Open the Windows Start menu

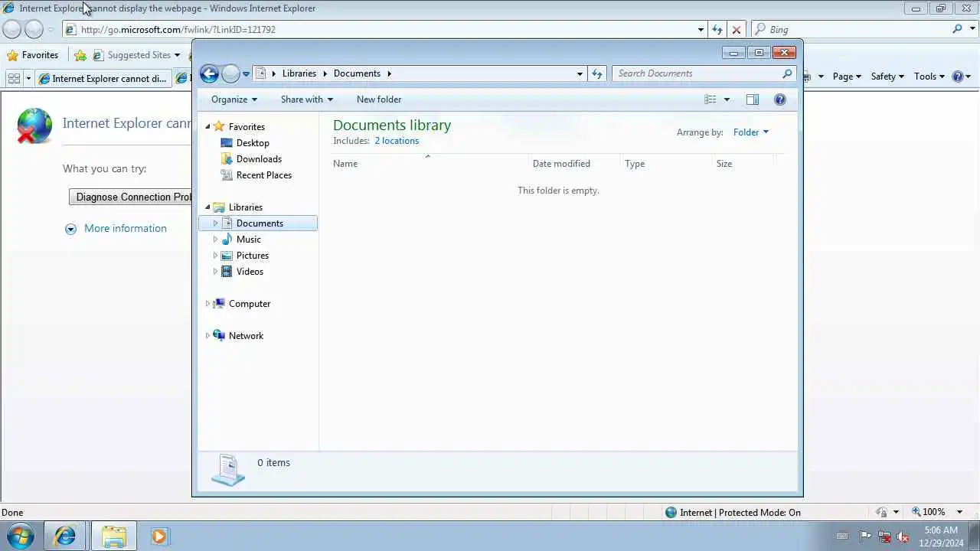tap(21, 536)
